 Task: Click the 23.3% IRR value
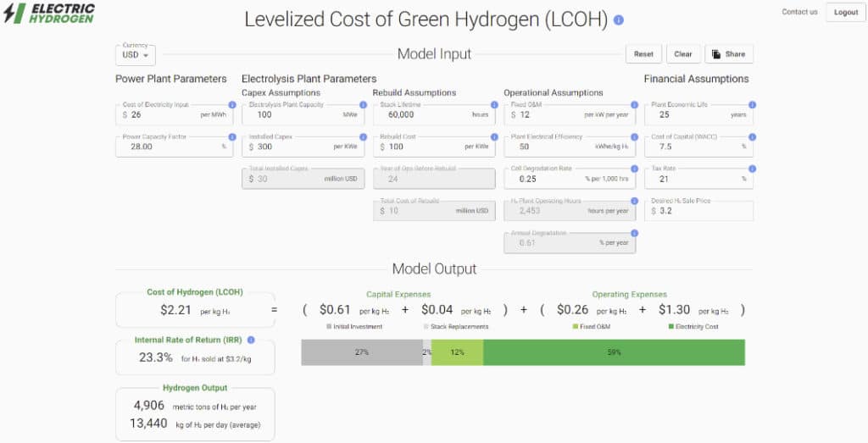coord(156,357)
